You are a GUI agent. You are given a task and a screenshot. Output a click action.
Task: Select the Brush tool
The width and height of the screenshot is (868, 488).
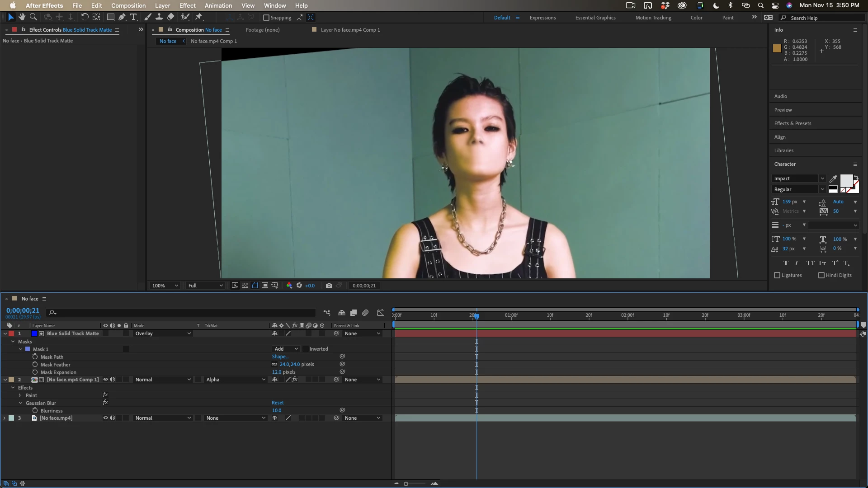point(148,17)
